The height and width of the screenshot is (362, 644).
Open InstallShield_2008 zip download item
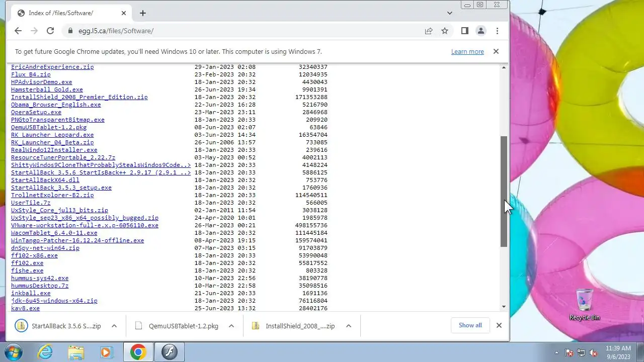point(294,326)
